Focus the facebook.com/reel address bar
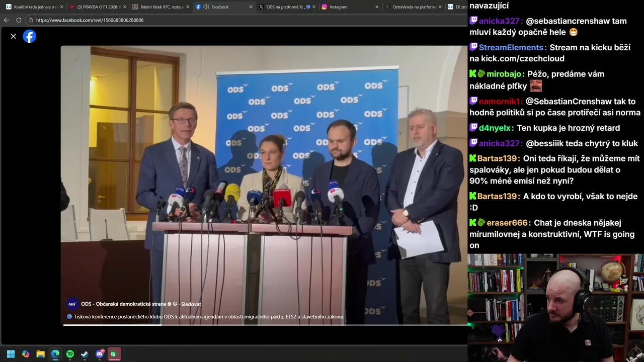 [247, 20]
